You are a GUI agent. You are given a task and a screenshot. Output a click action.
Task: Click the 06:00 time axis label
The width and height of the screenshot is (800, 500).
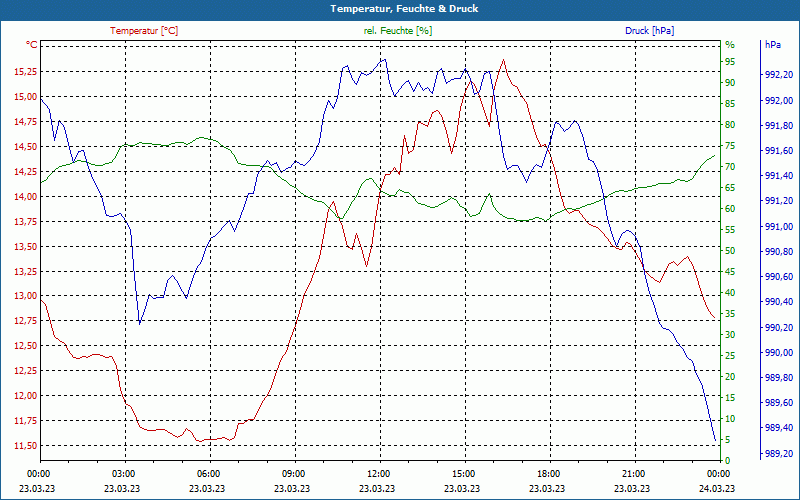click(208, 474)
